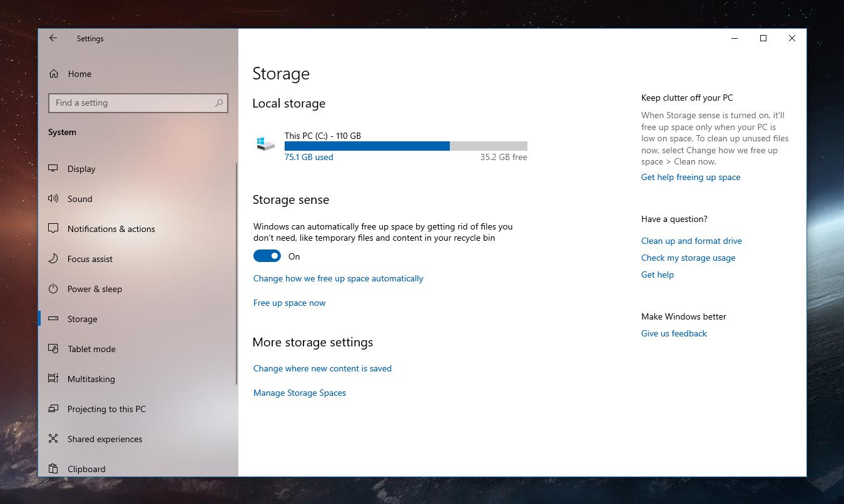Click the Notifications & actions icon
Viewport: 844px width, 504px height.
pos(53,229)
